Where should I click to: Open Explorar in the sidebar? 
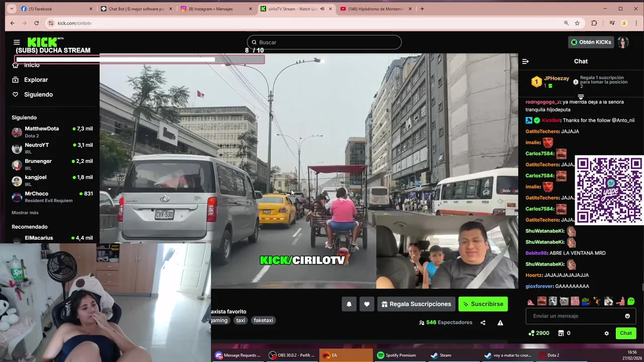click(x=36, y=79)
